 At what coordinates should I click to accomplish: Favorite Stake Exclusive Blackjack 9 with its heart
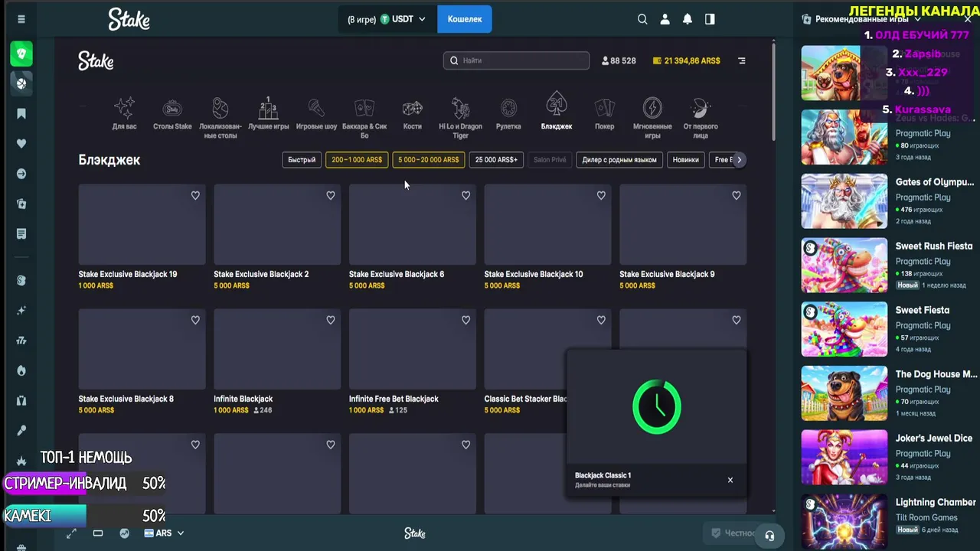pos(737,195)
